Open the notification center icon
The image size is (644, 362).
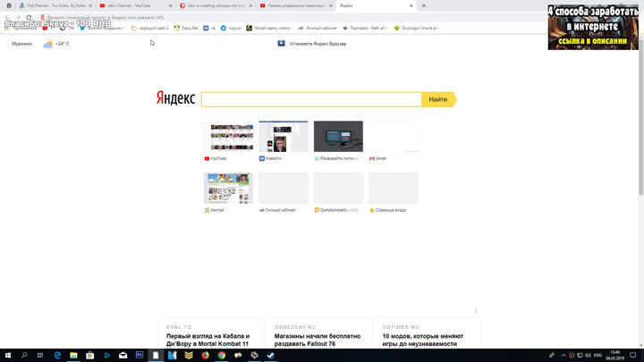(x=633, y=355)
